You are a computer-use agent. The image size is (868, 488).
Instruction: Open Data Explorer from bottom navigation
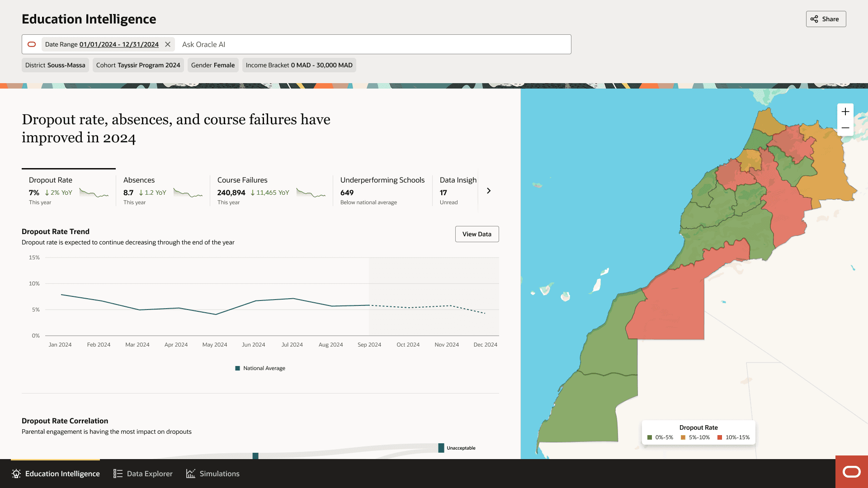pos(143,474)
